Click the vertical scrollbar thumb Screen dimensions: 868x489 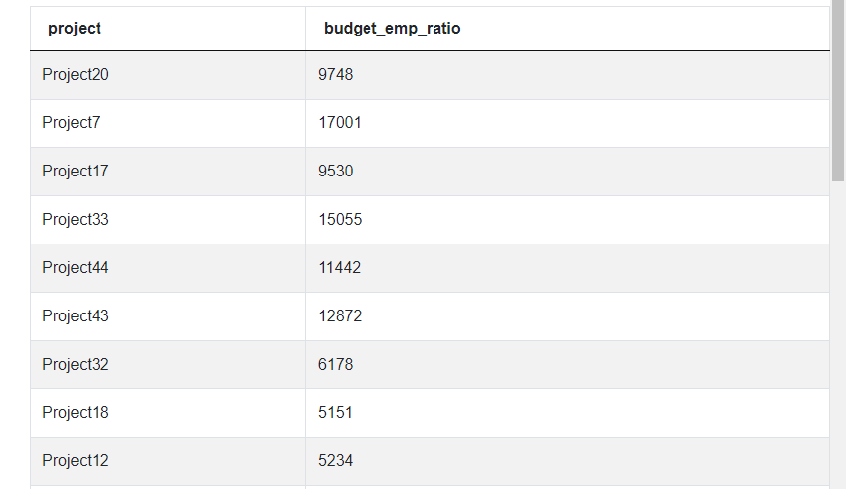(837, 91)
